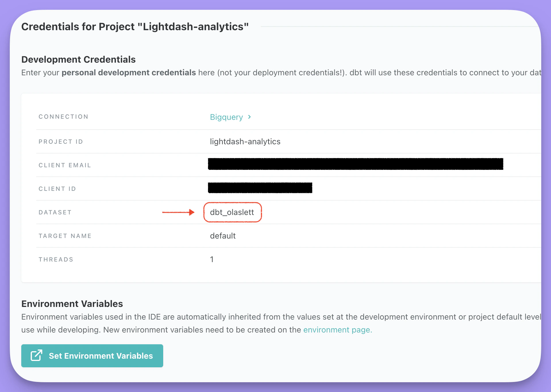Click the redacted client email value
This screenshot has width=551, height=392.
point(356,164)
